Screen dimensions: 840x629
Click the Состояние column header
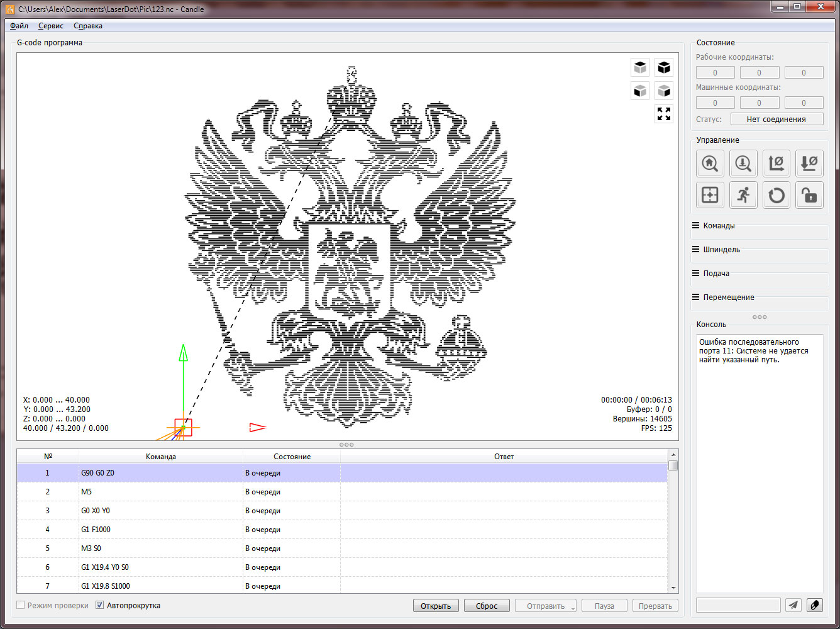coord(292,457)
